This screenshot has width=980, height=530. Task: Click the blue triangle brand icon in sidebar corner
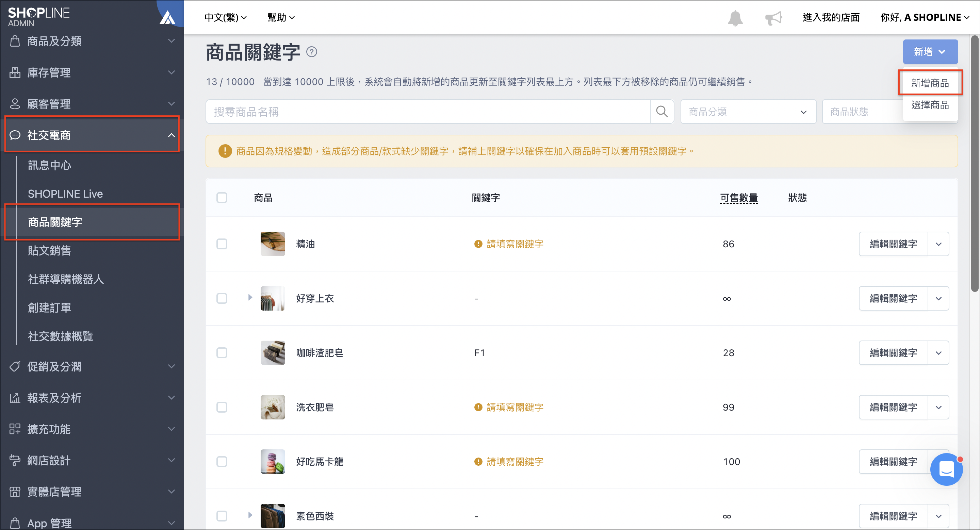pyautogui.click(x=167, y=17)
